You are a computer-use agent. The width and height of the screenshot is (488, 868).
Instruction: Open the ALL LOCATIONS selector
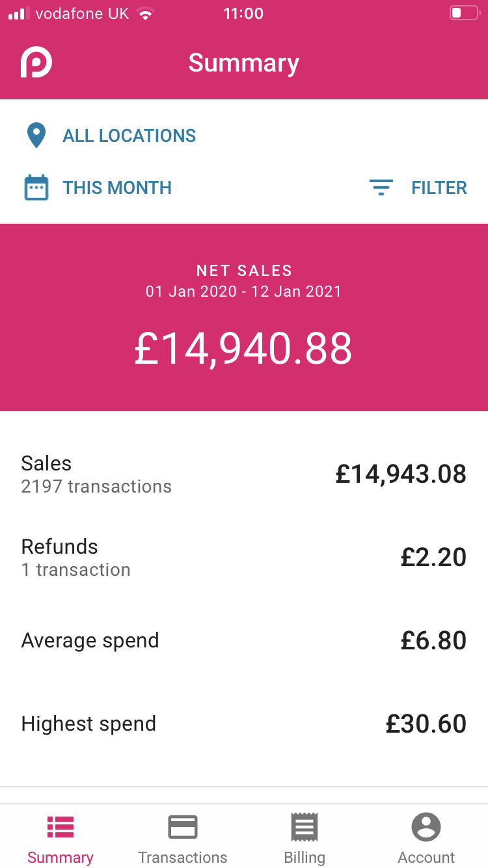point(129,136)
